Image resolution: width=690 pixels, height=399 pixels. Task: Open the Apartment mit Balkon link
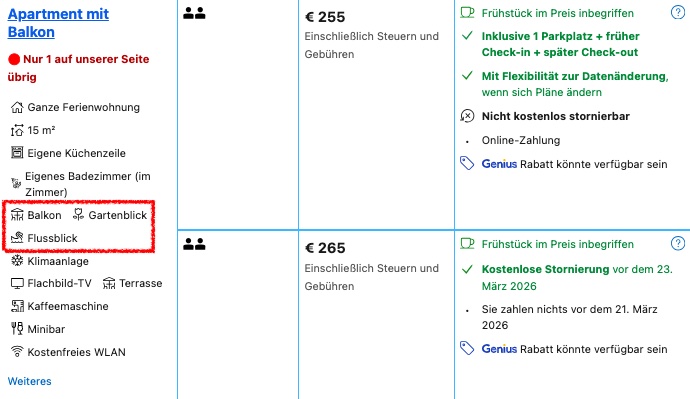click(x=58, y=23)
